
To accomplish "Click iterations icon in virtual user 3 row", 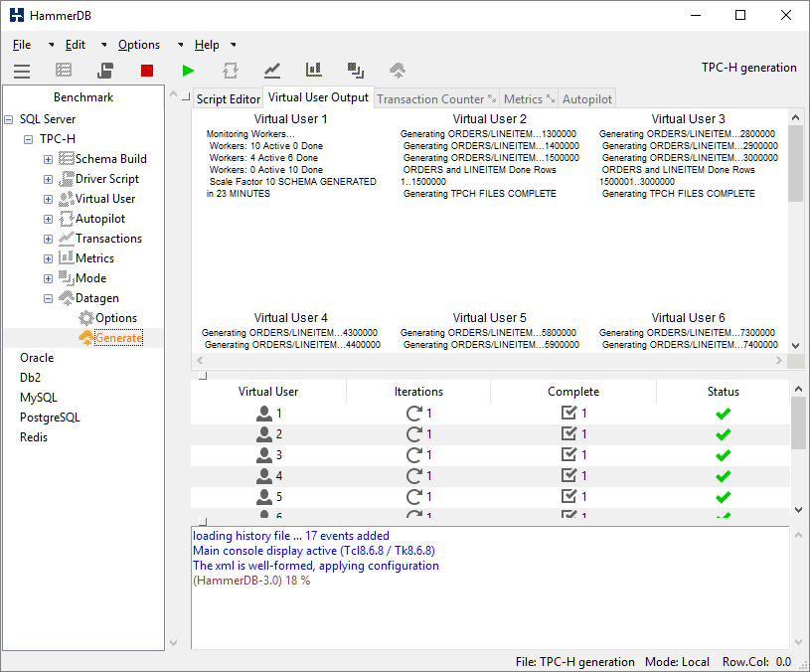I will (x=414, y=455).
